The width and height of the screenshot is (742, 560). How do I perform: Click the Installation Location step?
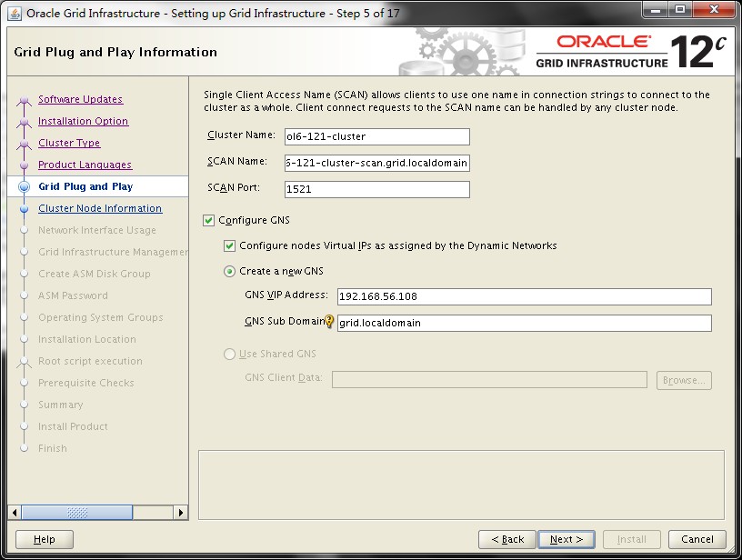tap(87, 339)
